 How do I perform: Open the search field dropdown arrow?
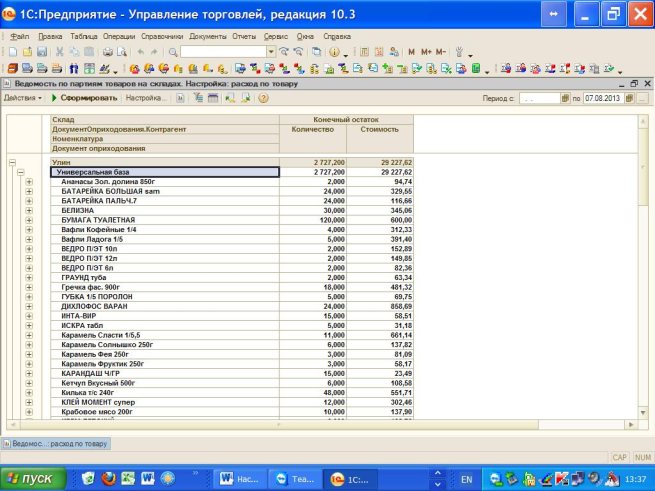pyautogui.click(x=271, y=52)
